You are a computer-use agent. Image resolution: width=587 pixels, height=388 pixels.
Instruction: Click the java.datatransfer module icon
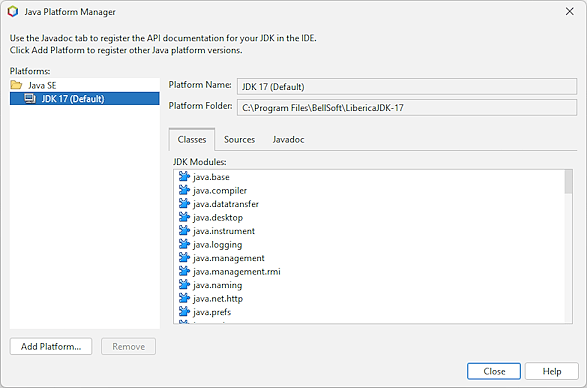click(x=184, y=204)
